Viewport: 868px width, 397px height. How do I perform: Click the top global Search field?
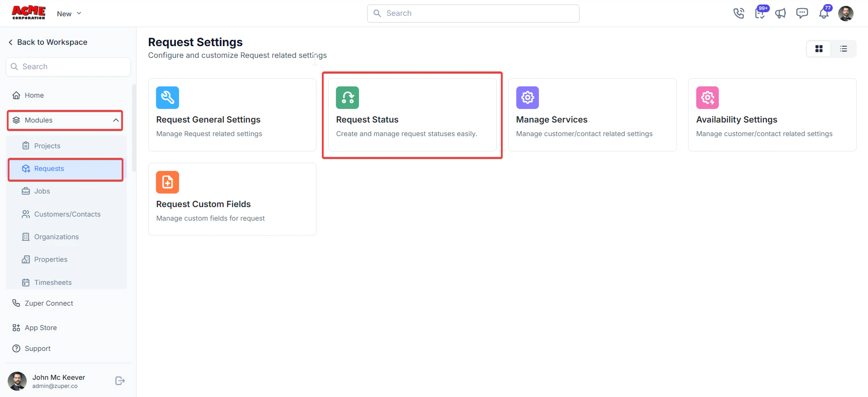(x=473, y=14)
